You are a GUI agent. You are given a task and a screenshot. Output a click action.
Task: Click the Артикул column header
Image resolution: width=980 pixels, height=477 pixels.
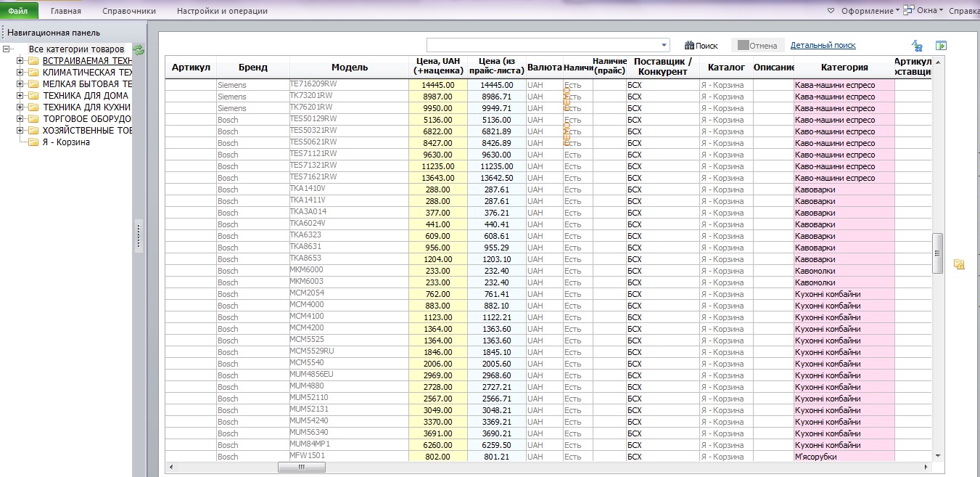click(x=191, y=68)
